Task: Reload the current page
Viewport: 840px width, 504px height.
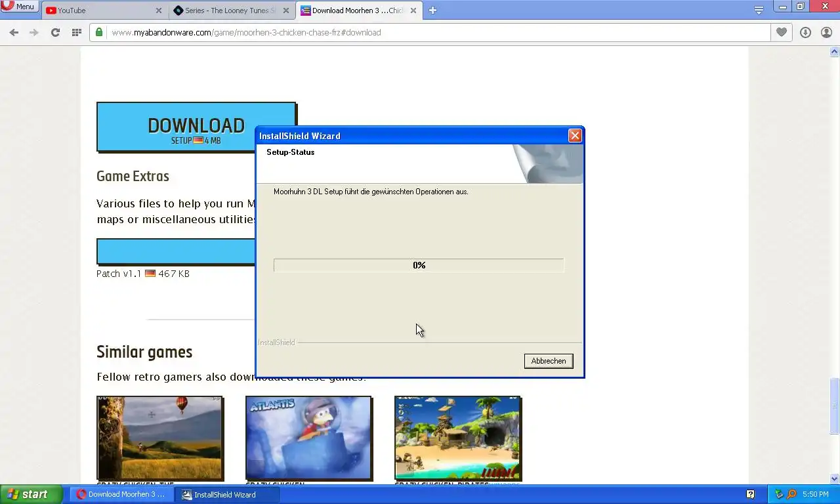Action: [x=55, y=32]
